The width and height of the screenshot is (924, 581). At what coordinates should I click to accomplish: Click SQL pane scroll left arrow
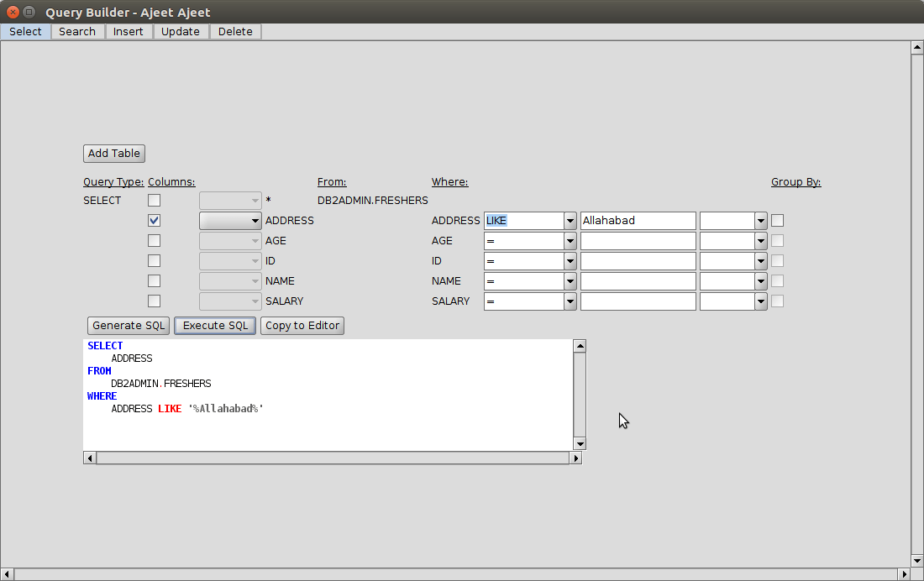[90, 458]
